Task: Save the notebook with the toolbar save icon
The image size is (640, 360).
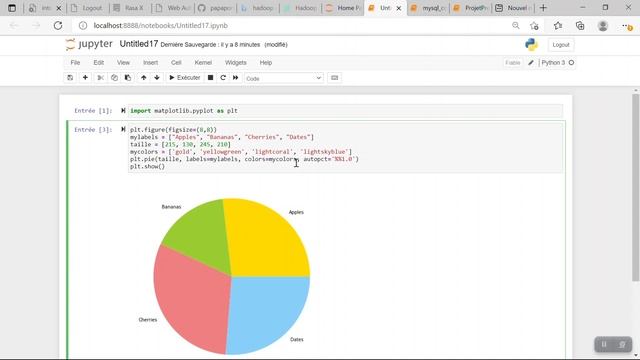Action: pyautogui.click(x=70, y=78)
